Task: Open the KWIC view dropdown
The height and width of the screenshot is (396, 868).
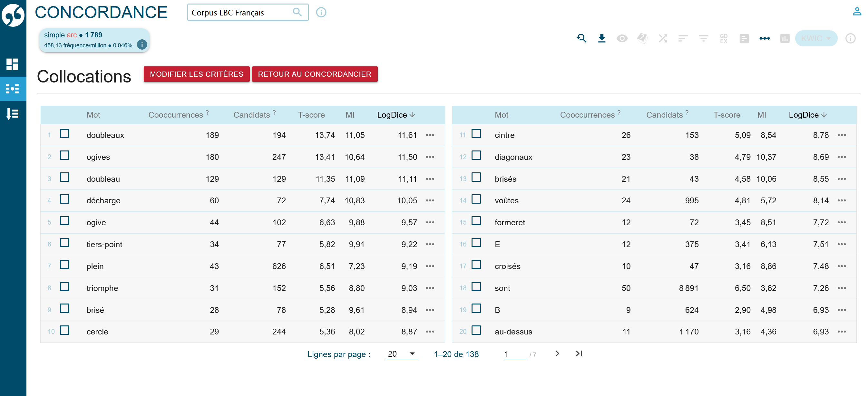Action: (x=816, y=38)
